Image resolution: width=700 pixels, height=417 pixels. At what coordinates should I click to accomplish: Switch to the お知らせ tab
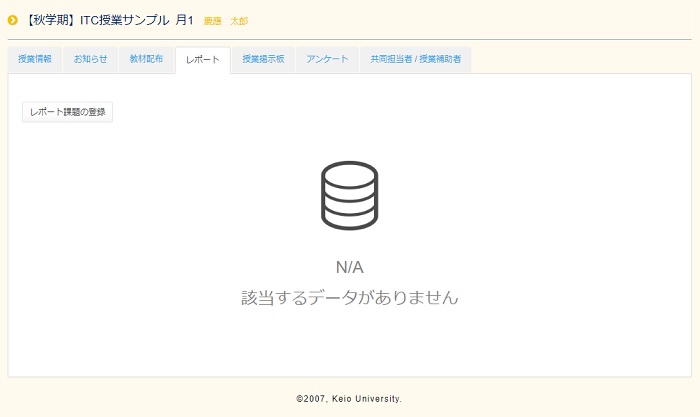point(90,60)
